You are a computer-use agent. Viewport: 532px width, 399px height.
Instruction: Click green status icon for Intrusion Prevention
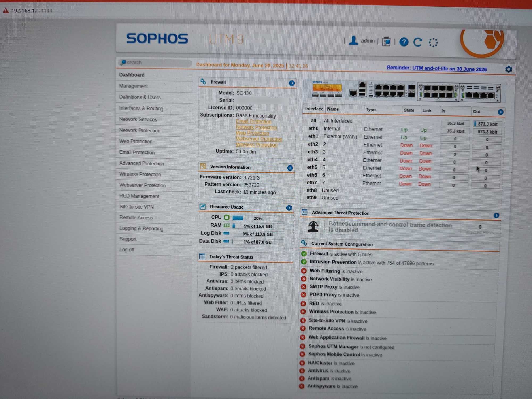[x=304, y=261]
